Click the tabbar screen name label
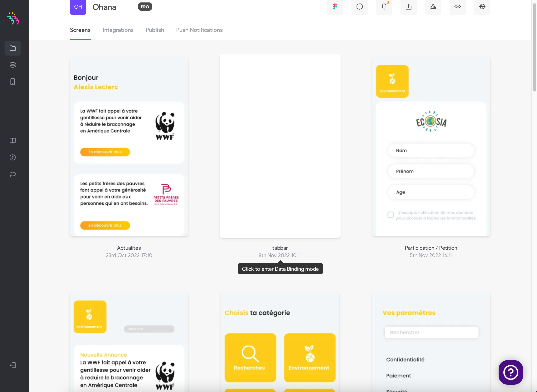 tap(280, 248)
